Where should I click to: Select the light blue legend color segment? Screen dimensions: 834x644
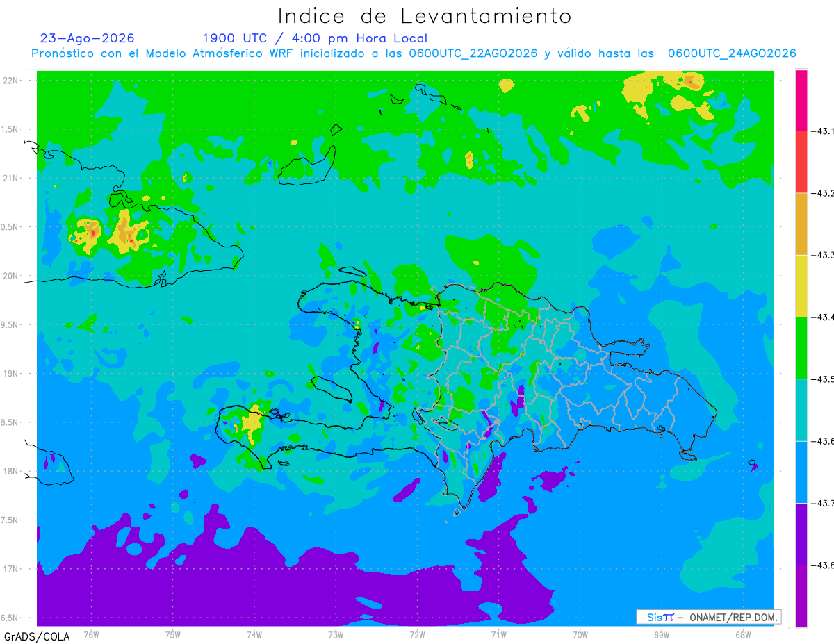[801, 472]
